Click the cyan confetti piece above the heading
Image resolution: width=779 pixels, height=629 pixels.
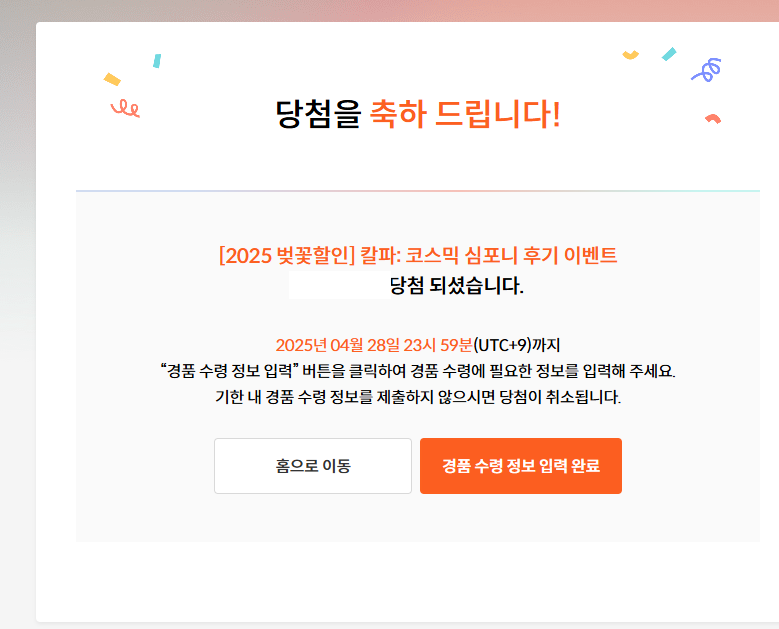pyautogui.click(x=157, y=61)
